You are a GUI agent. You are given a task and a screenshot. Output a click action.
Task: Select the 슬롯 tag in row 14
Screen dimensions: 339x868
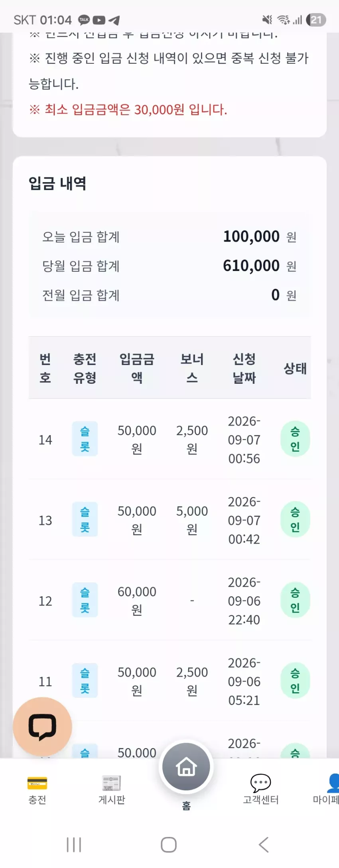85,439
